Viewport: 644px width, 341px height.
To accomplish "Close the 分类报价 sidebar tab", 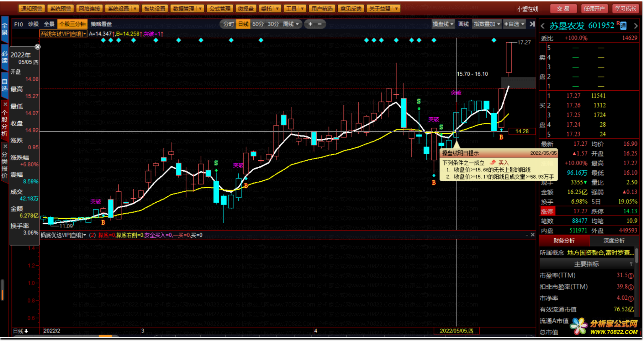I will point(5,146).
